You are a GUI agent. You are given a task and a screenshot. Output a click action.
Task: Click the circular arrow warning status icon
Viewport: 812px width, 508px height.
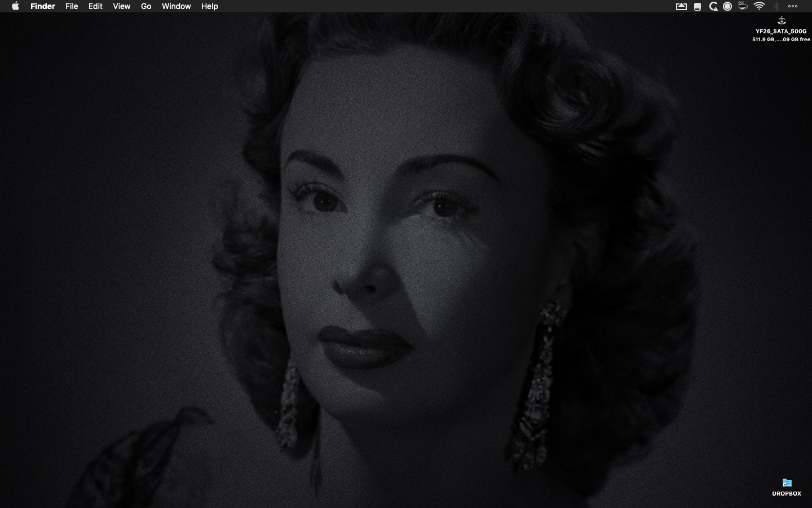pos(713,6)
